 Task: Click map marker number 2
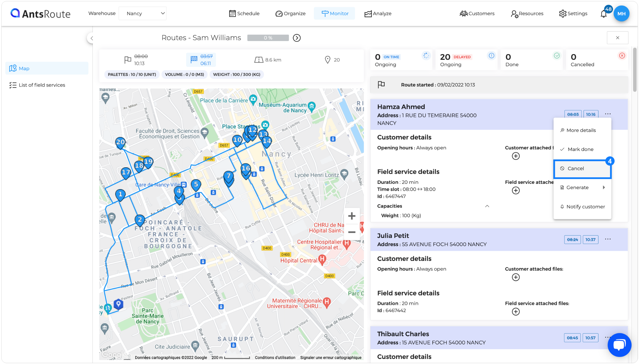140,220
